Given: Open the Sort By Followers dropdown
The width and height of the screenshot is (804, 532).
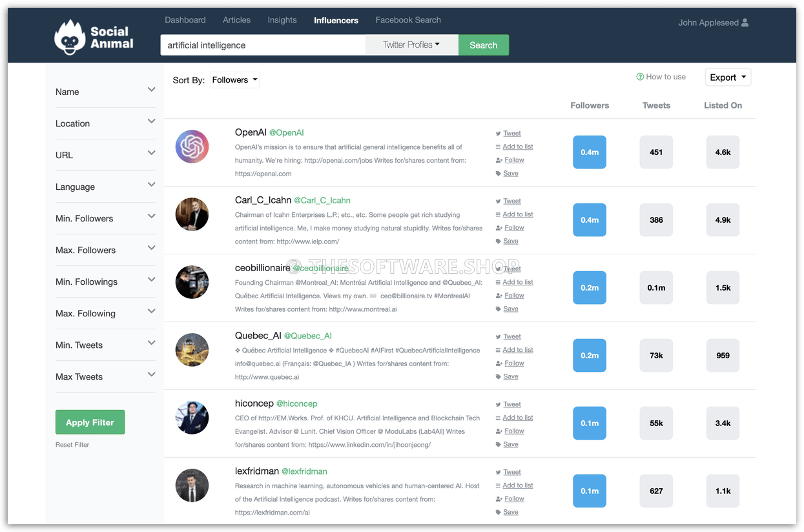Looking at the screenshot, I should point(235,80).
